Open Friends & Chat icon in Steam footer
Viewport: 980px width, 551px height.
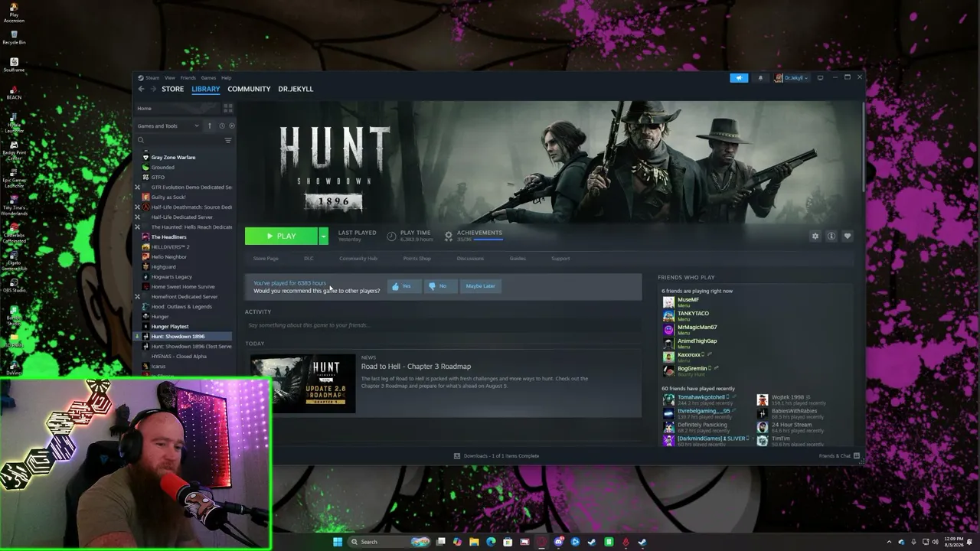(x=856, y=456)
